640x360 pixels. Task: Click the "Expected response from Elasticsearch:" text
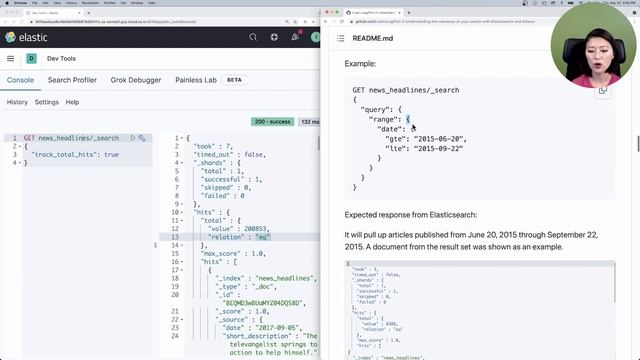click(x=411, y=215)
